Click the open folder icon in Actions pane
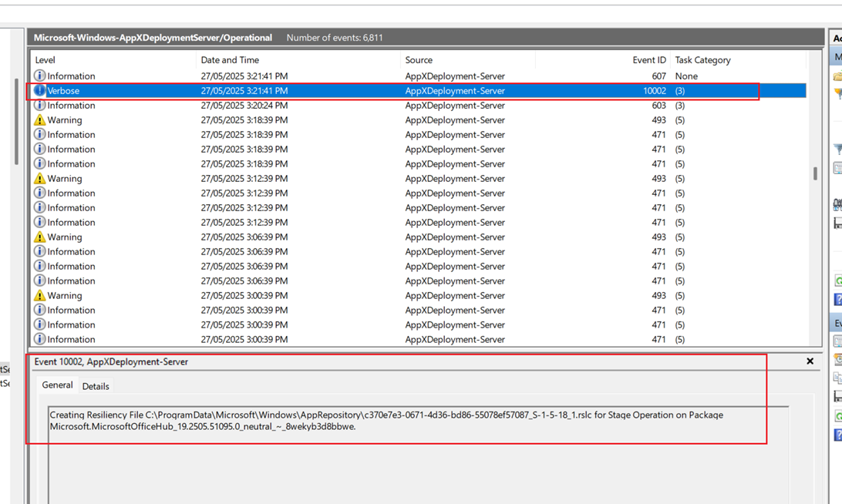The height and width of the screenshot is (504, 842). [x=837, y=76]
